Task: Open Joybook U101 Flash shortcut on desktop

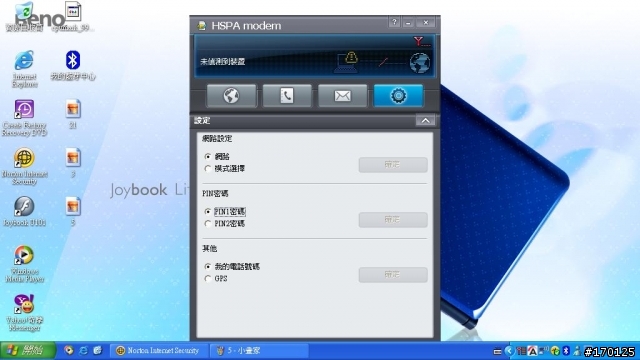Action: (x=24, y=211)
